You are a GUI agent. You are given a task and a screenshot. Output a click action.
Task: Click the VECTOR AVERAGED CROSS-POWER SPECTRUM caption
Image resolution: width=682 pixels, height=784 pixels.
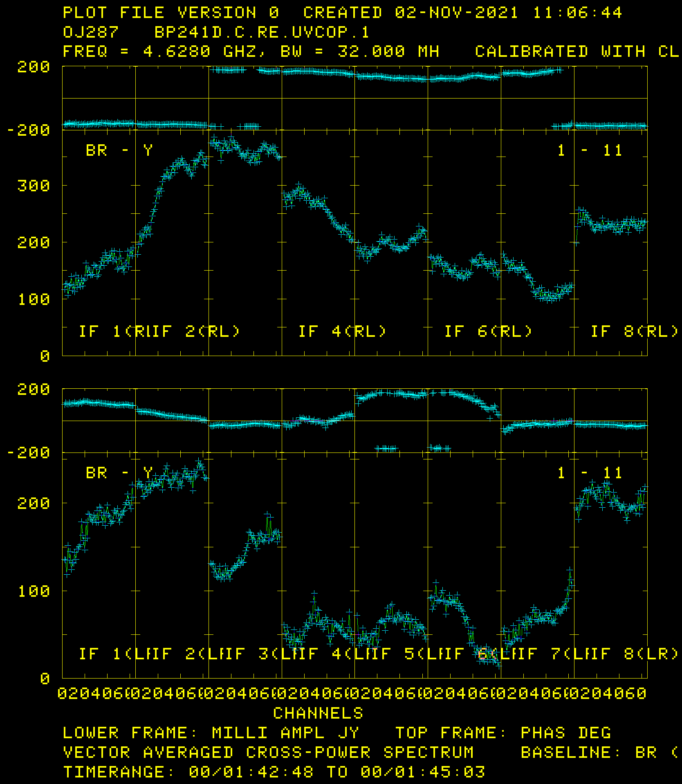pyautogui.click(x=268, y=753)
